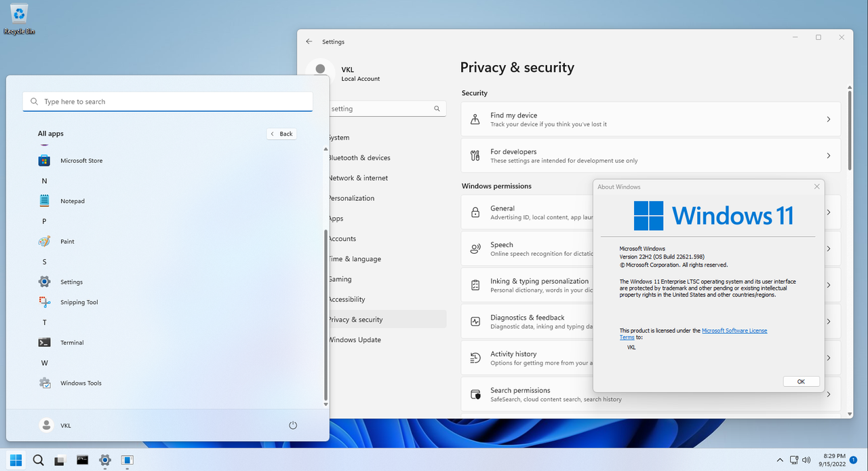This screenshot has width=868, height=471.
Task: Open the notification badge in taskbar corner
Action: point(853,460)
